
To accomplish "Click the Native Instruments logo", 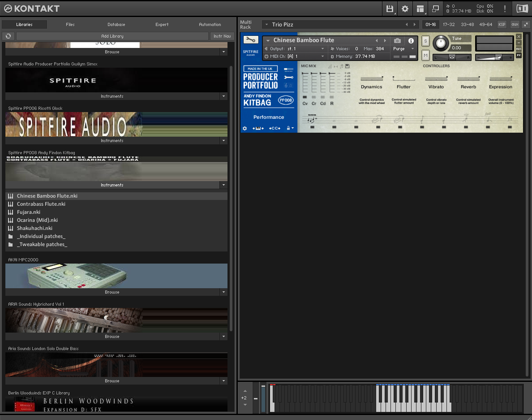I will (x=522, y=9).
